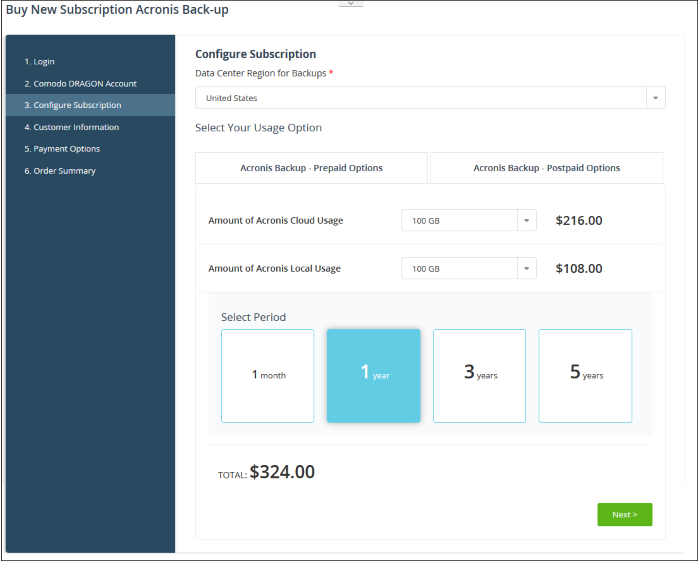This screenshot has height=563, width=700.
Task: Go to step 2. Comodo DRAGON Account
Action: pos(80,83)
